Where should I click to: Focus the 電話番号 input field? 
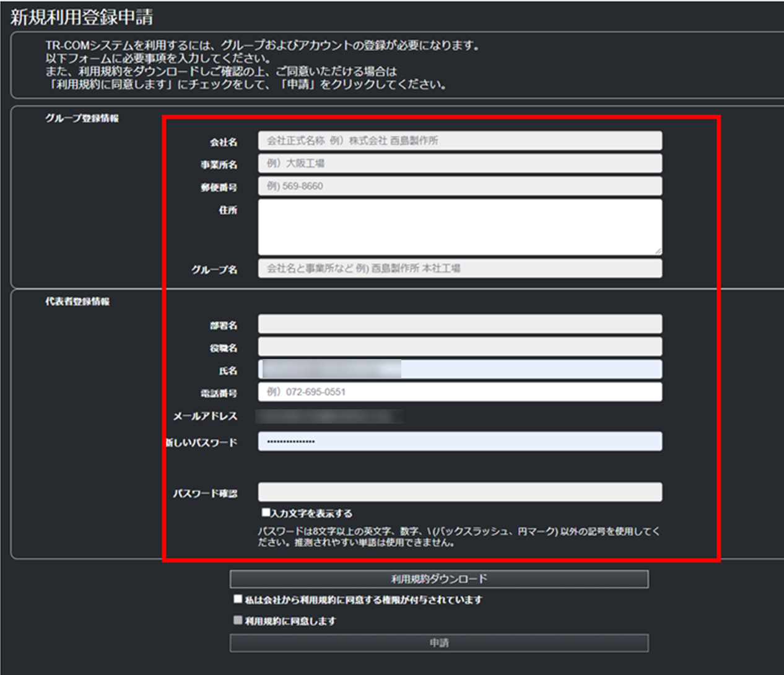(x=460, y=392)
